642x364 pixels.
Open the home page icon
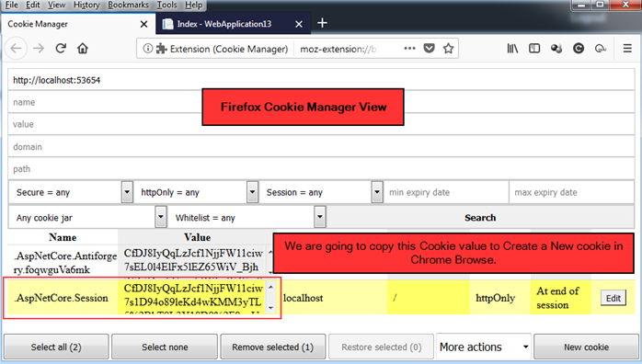click(83, 49)
